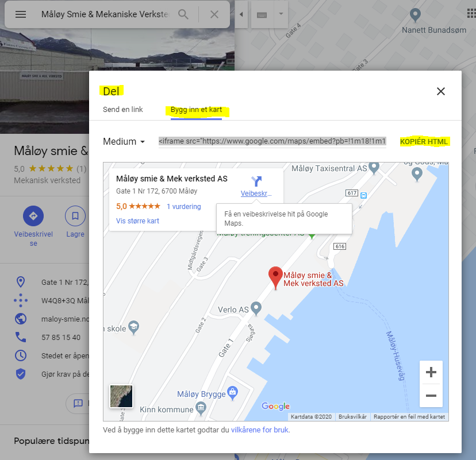Open the Medium size dropdown
Viewport: 476px width, 460px height.
coord(124,142)
